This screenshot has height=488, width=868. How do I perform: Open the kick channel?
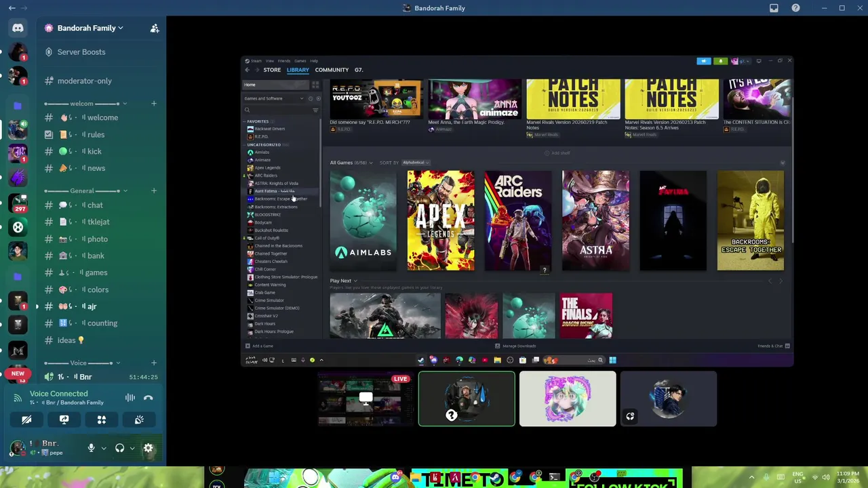(x=100, y=152)
